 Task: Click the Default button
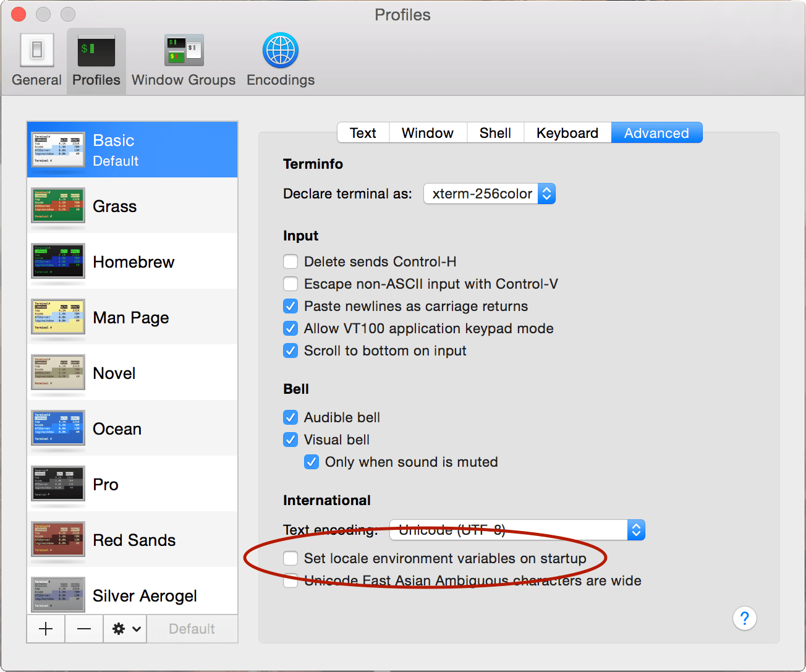[192, 628]
